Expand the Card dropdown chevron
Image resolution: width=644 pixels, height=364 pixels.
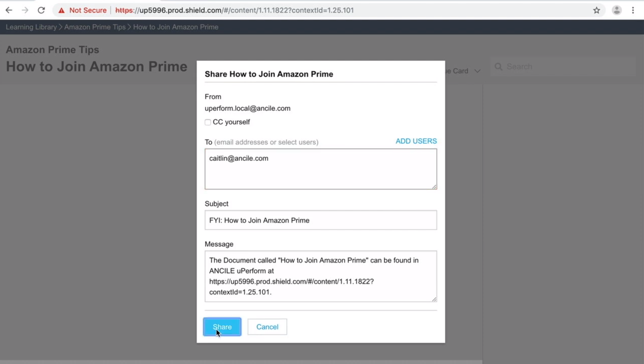[x=477, y=71]
